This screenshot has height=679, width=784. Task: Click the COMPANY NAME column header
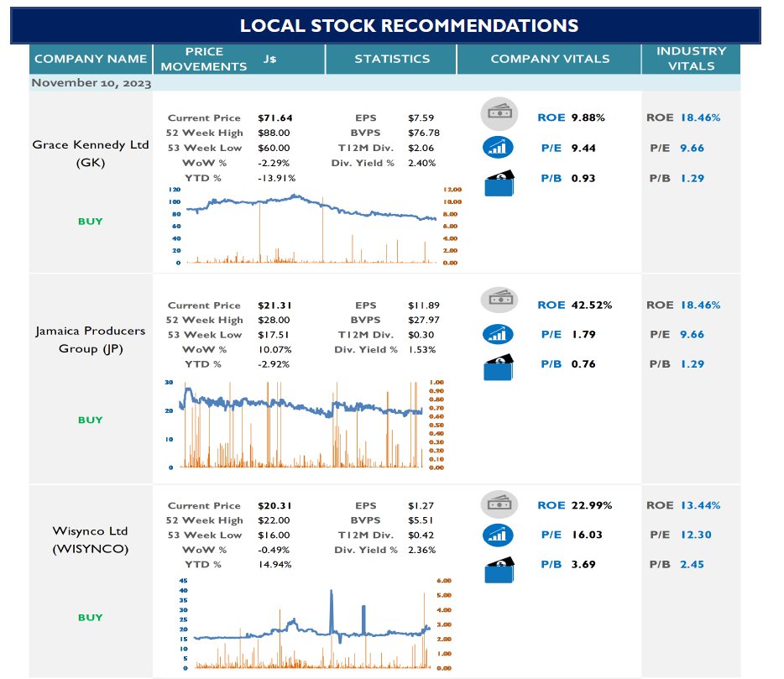pyautogui.click(x=91, y=59)
